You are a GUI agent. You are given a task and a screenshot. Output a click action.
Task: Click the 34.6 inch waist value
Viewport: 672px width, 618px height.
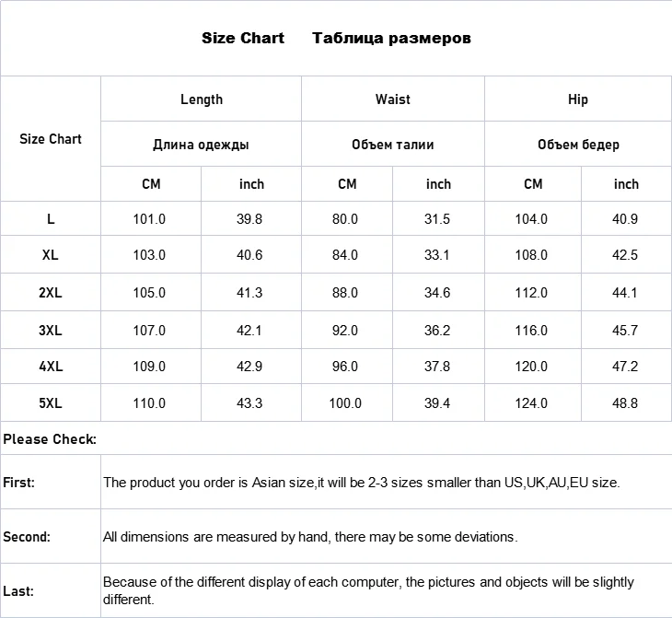[438, 293]
